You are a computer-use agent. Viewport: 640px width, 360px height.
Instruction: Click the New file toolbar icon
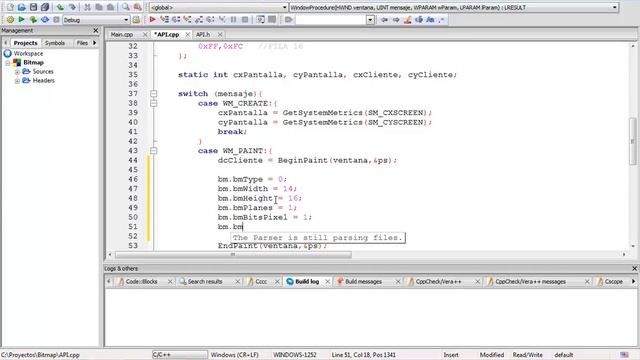click(10, 7)
